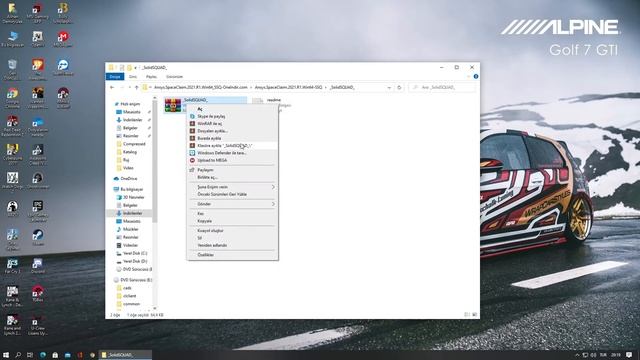Select 'Klasöre ayıkla _SolidSQUAD_\' menu entry
640x360 pixels.
[233, 146]
